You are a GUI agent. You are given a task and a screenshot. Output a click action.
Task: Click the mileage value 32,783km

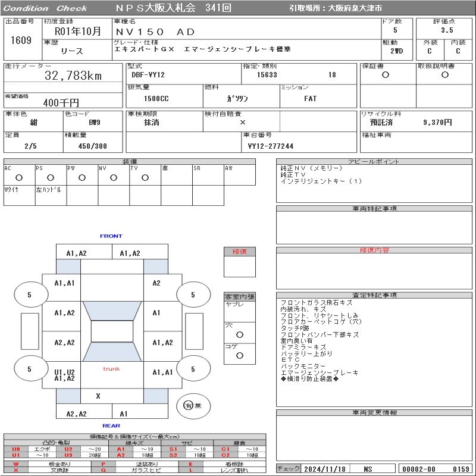click(x=73, y=76)
